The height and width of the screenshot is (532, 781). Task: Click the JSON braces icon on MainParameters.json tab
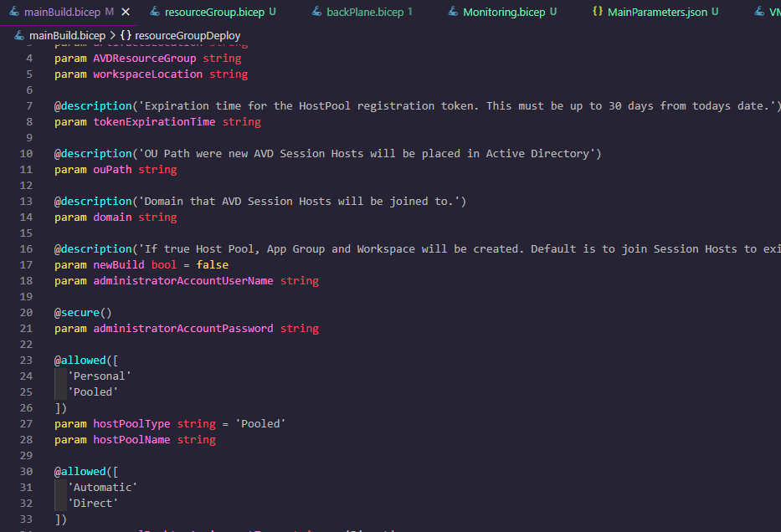pos(597,12)
